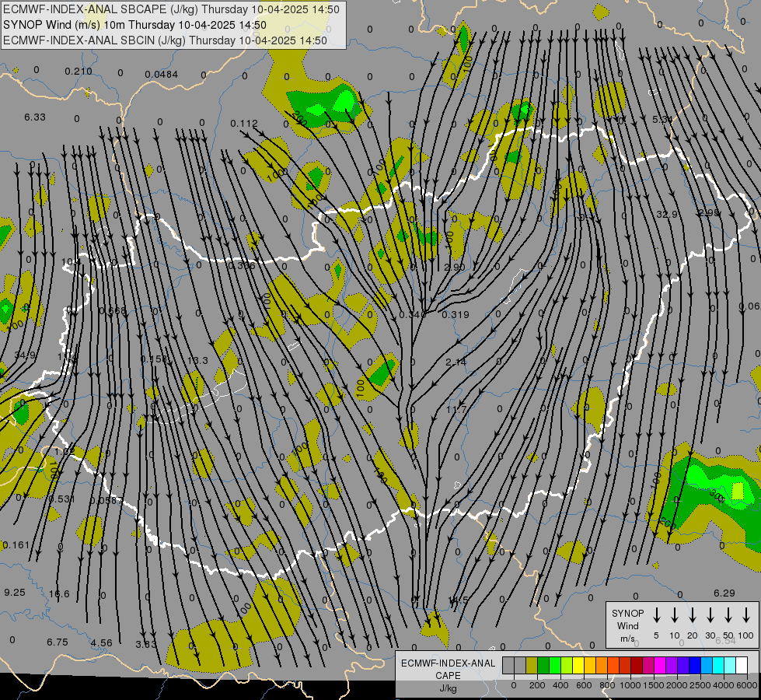Pick the olive CAPE legend swatch

point(532,665)
